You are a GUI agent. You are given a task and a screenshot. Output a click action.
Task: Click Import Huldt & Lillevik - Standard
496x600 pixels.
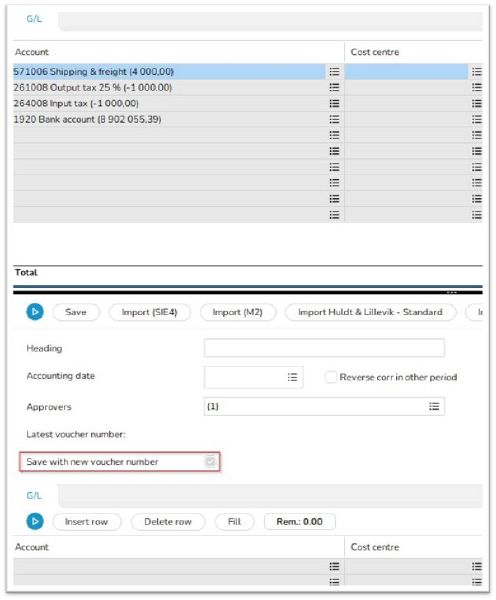[x=370, y=312]
